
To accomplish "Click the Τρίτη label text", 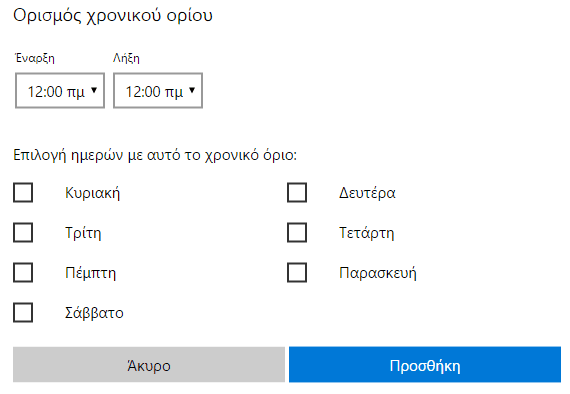I will coord(83,233).
